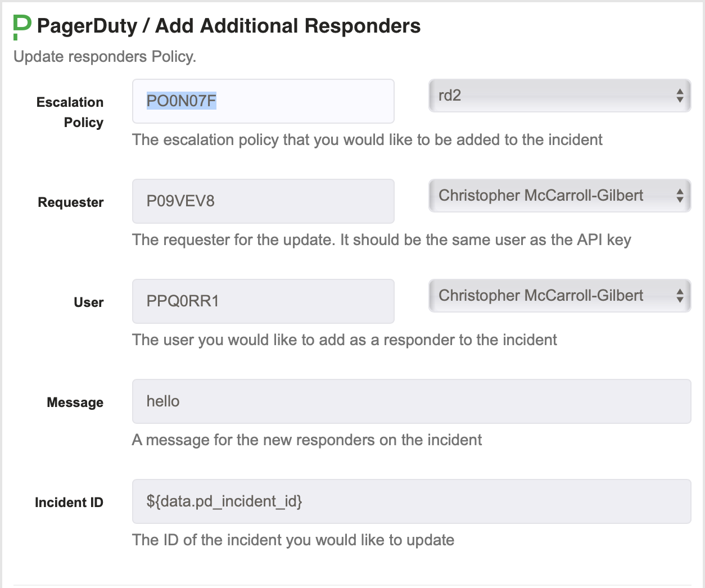The image size is (705, 588).
Task: Click the User ID field PPQ0RR1
Action: pos(263,301)
